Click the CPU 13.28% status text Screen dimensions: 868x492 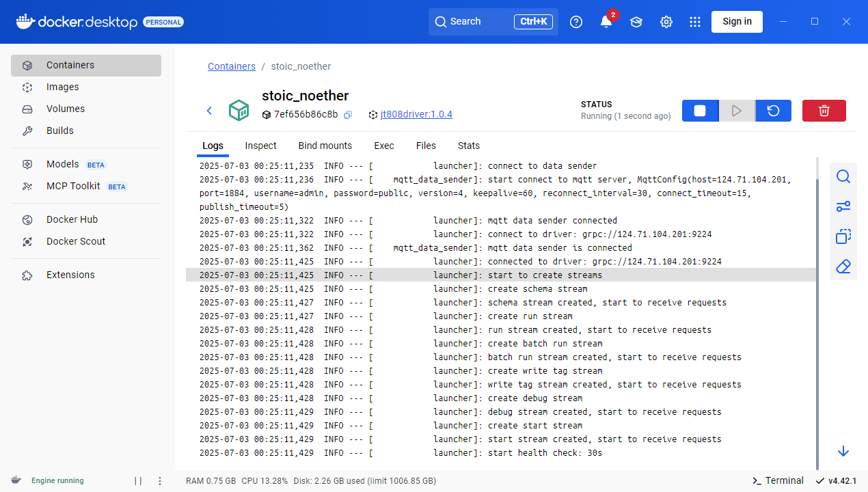[265, 481]
